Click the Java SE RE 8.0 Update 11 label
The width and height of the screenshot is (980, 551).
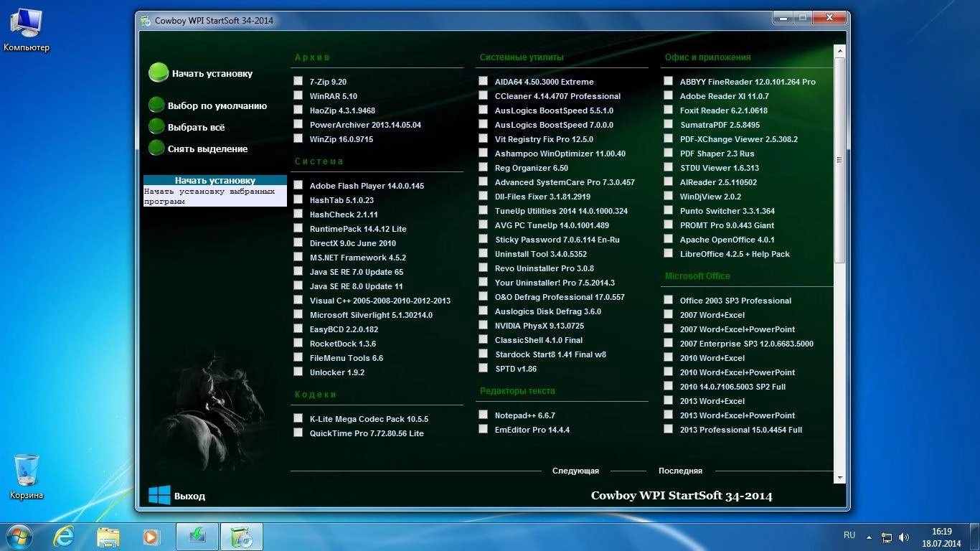click(357, 286)
